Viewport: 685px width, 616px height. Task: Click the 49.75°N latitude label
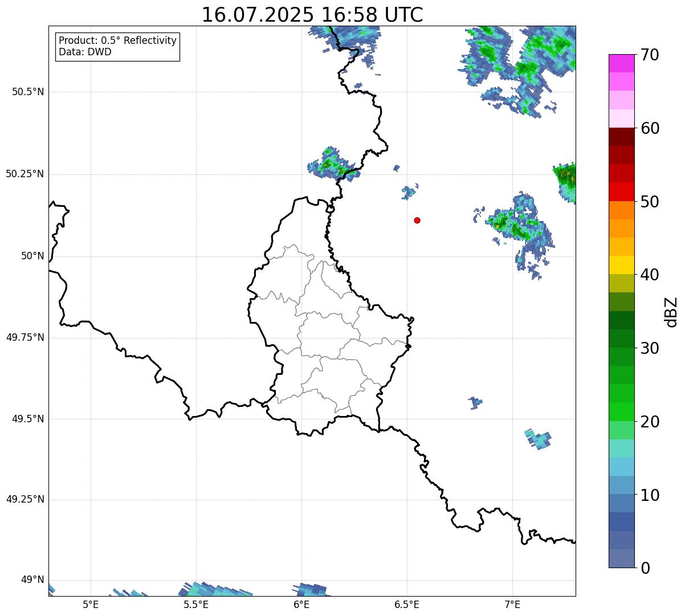point(25,337)
